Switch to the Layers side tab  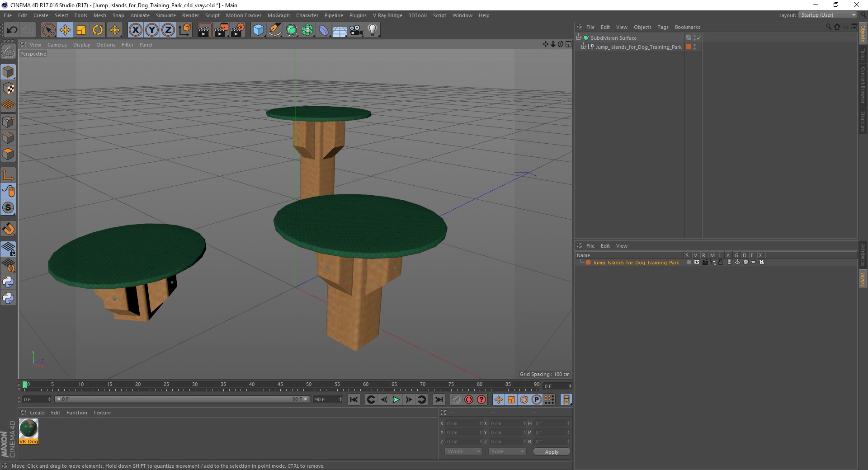coord(863,279)
